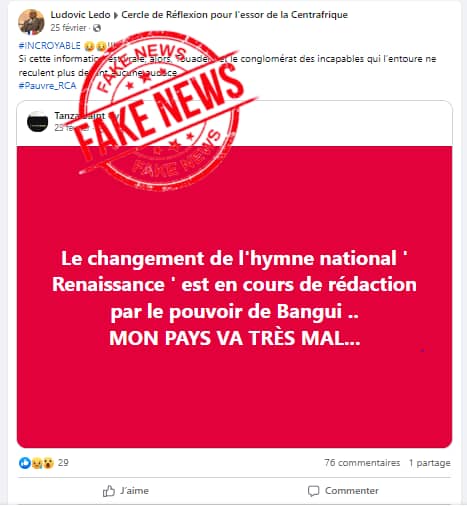Open Cercle de Réflexion group link
The image size is (467, 506).
[x=234, y=15]
